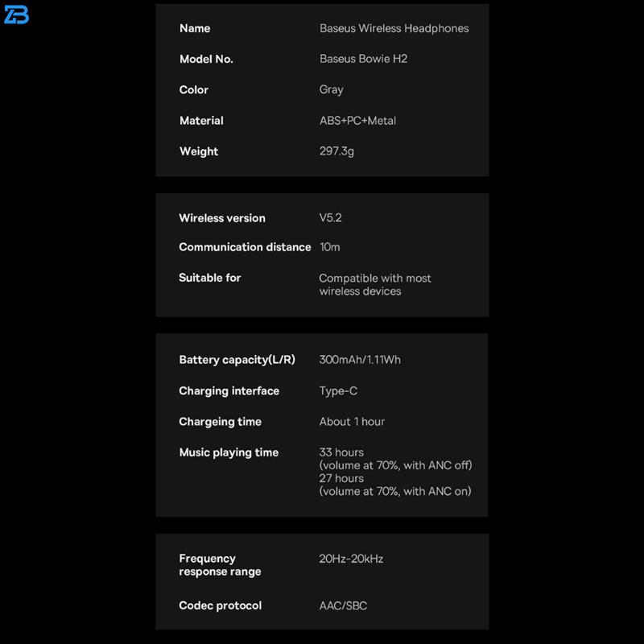This screenshot has height=644, width=644.
Task: Select the 'AAC/SBC' codec protocol value
Action: (x=343, y=605)
